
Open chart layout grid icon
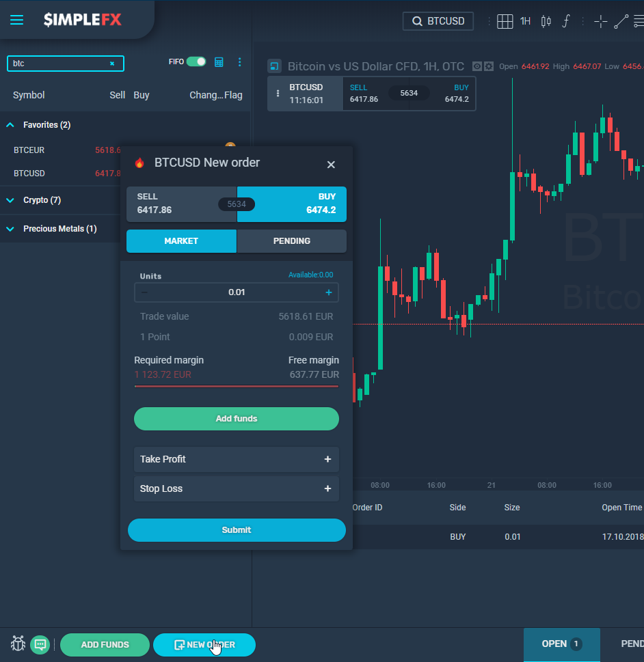[505, 21]
